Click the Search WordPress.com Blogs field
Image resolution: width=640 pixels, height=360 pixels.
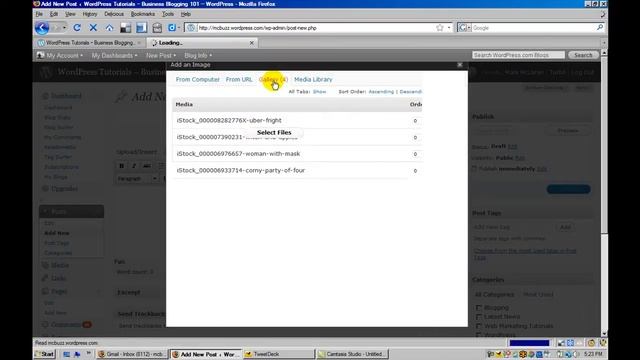coord(518,55)
